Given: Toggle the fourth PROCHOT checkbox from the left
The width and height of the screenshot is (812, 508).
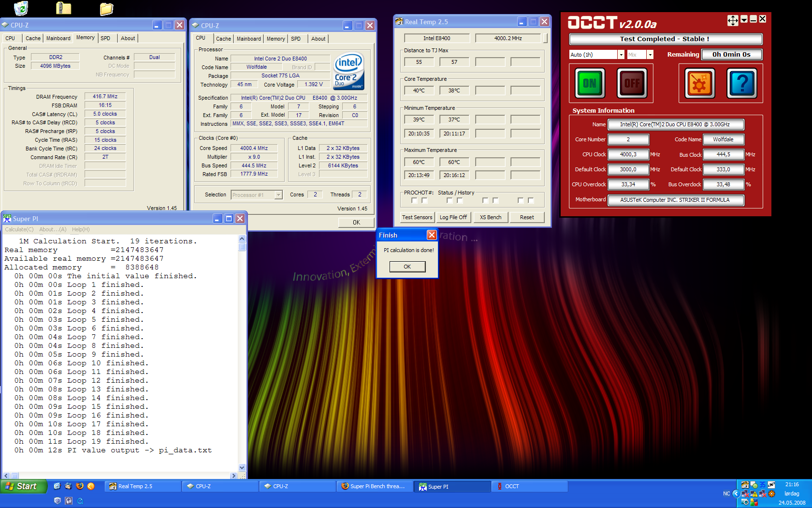Looking at the screenshot, I should [x=460, y=200].
